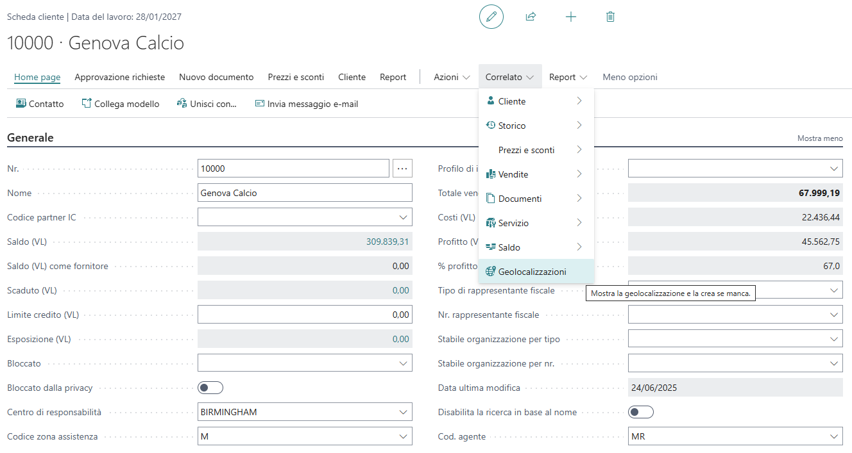Screen dimensions: 852x453
Task: Click Data ultima modifica 24/06/2025
Action: (x=735, y=388)
